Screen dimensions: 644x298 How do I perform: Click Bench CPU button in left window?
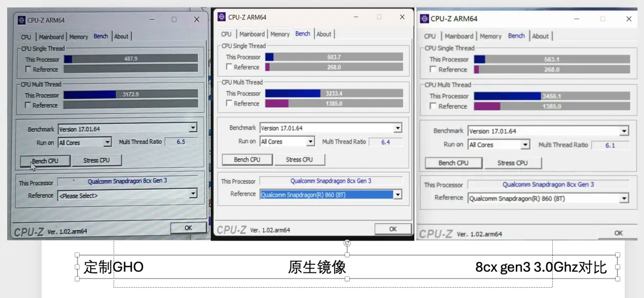(x=46, y=161)
